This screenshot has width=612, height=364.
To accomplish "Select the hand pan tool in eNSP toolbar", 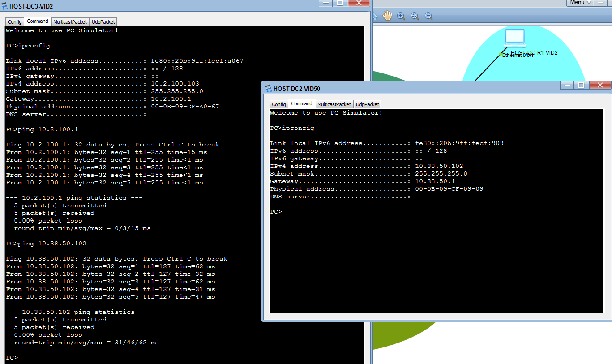I will [x=387, y=16].
